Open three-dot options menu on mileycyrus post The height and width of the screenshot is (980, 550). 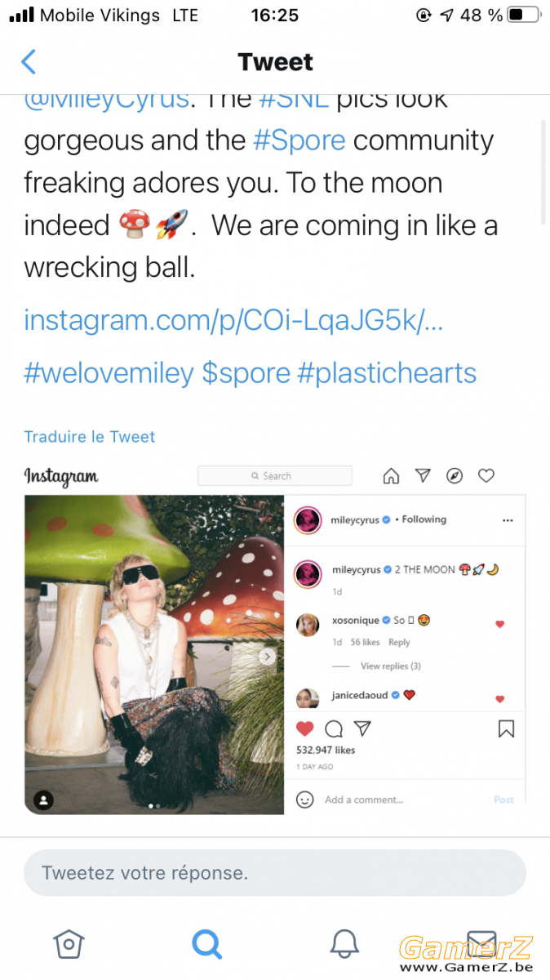(508, 520)
